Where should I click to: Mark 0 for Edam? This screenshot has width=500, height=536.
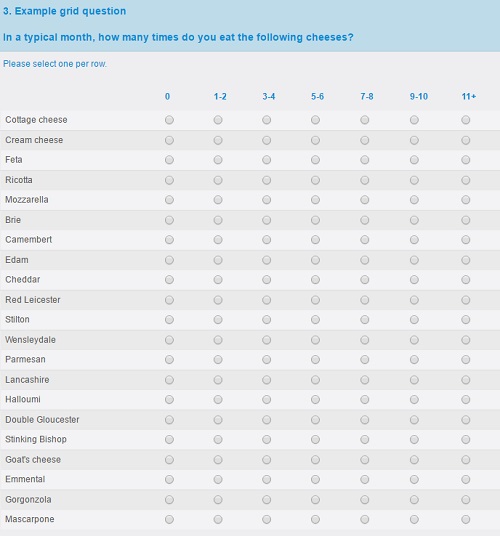[169, 260]
